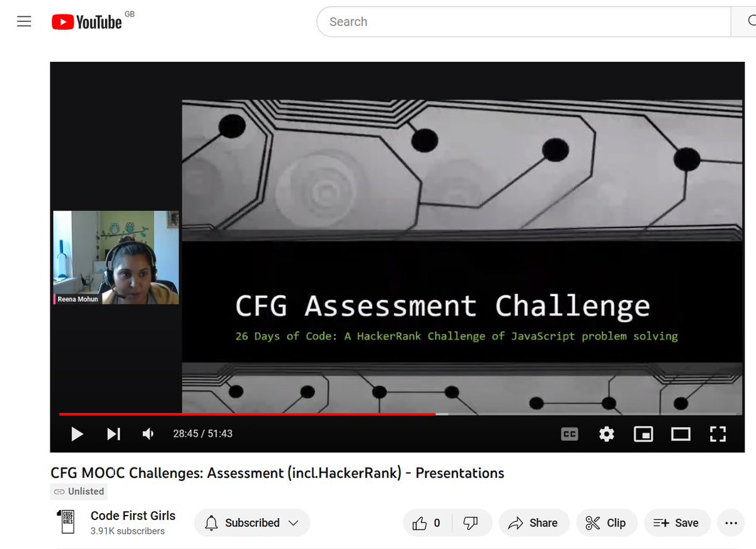756x549 pixels.
Task: Open the more actions three-dot menu
Action: [x=731, y=523]
